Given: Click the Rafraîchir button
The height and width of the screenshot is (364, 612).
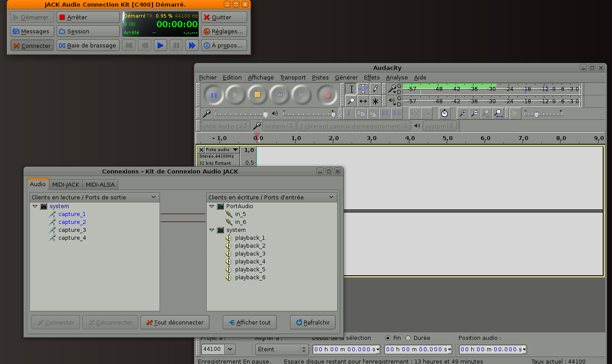Looking at the screenshot, I should [x=313, y=322].
